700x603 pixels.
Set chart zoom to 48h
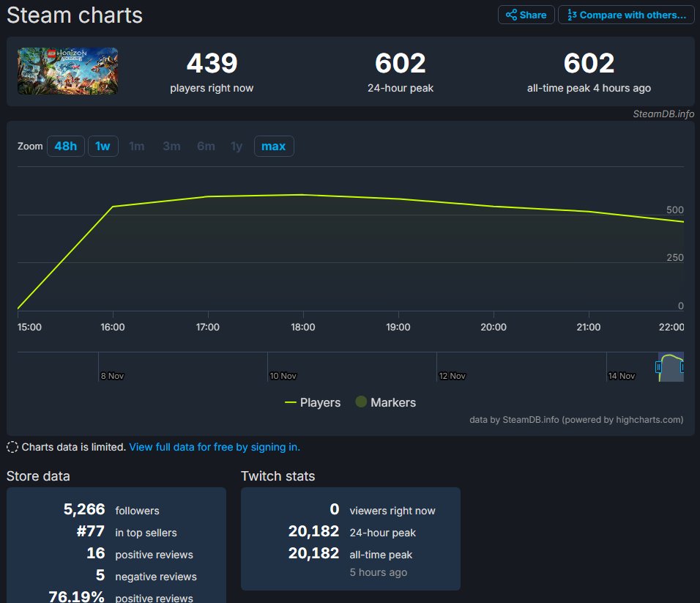point(66,146)
